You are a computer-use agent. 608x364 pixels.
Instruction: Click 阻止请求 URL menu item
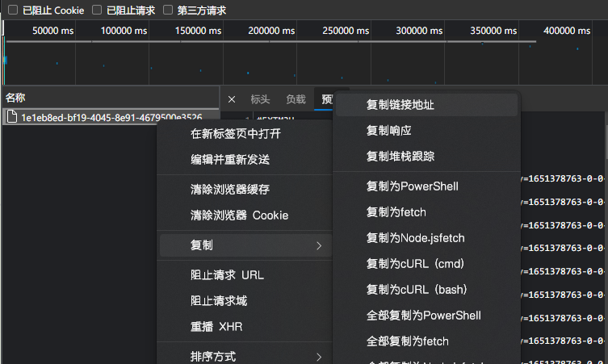tap(226, 275)
